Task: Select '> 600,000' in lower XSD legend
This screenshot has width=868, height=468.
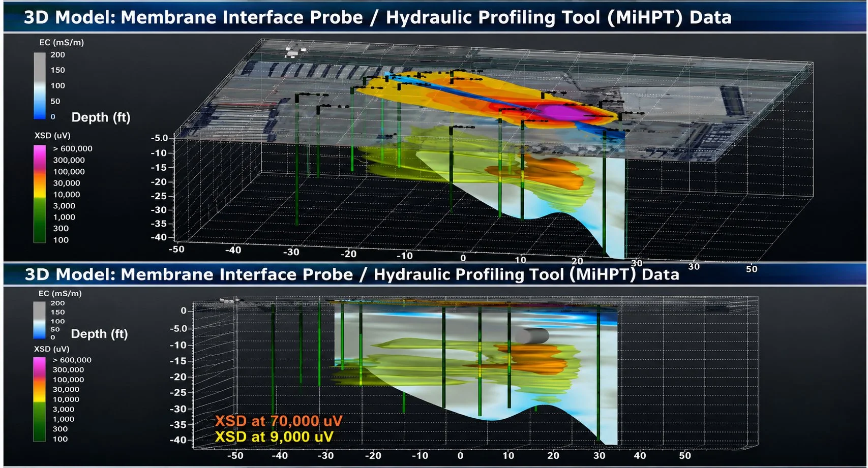Action: pyautogui.click(x=72, y=360)
